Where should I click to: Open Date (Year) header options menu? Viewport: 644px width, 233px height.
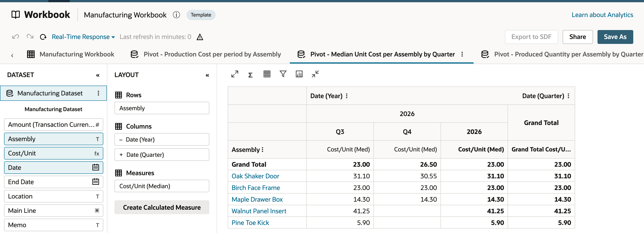click(x=347, y=96)
